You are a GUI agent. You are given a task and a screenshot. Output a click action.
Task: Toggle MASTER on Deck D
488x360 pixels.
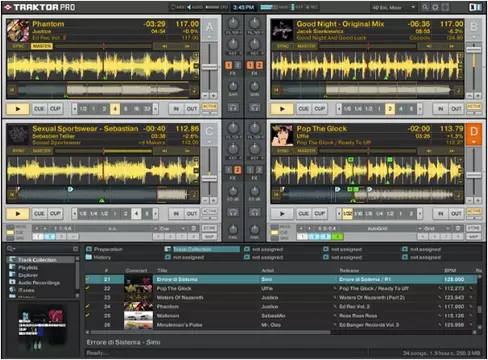click(x=306, y=151)
